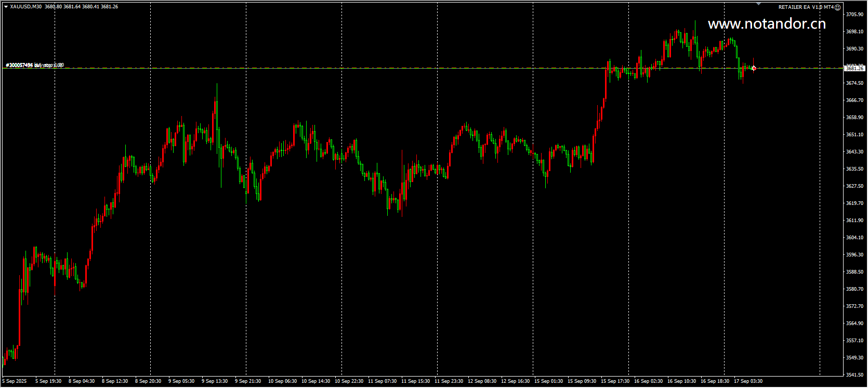The width and height of the screenshot is (868, 388).
Task: Click the 10 Sep 06:30 time axis label
Action: tap(282, 381)
